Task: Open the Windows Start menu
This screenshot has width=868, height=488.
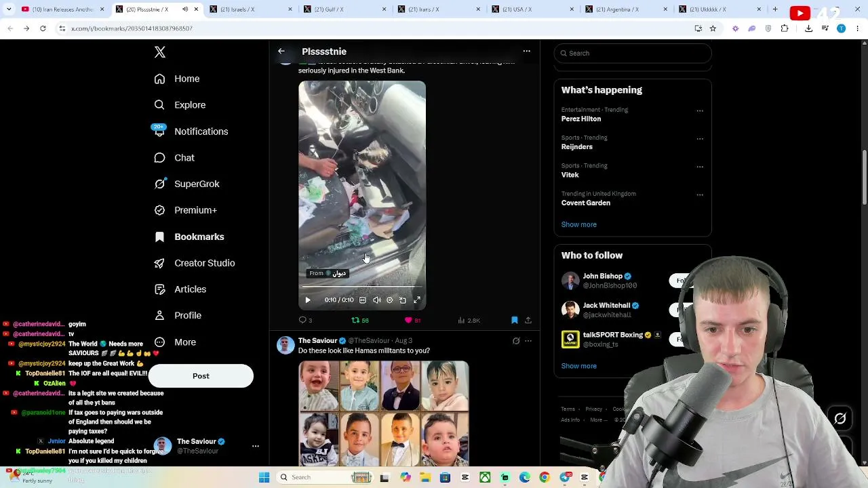Action: coord(264,477)
